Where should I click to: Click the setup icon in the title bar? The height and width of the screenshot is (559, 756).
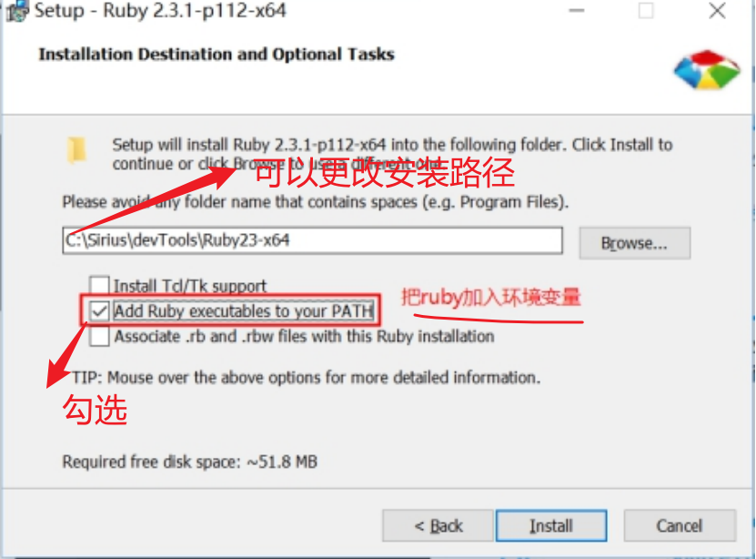click(17, 11)
